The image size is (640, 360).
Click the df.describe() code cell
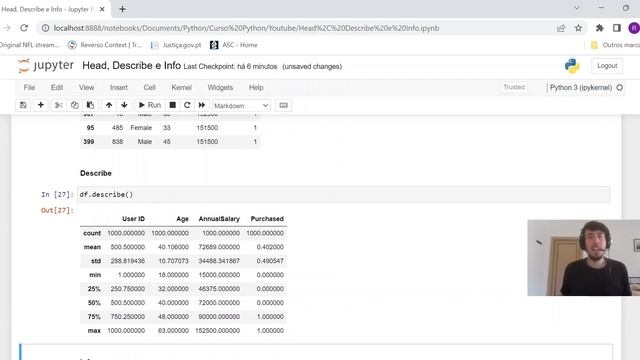tap(343, 195)
